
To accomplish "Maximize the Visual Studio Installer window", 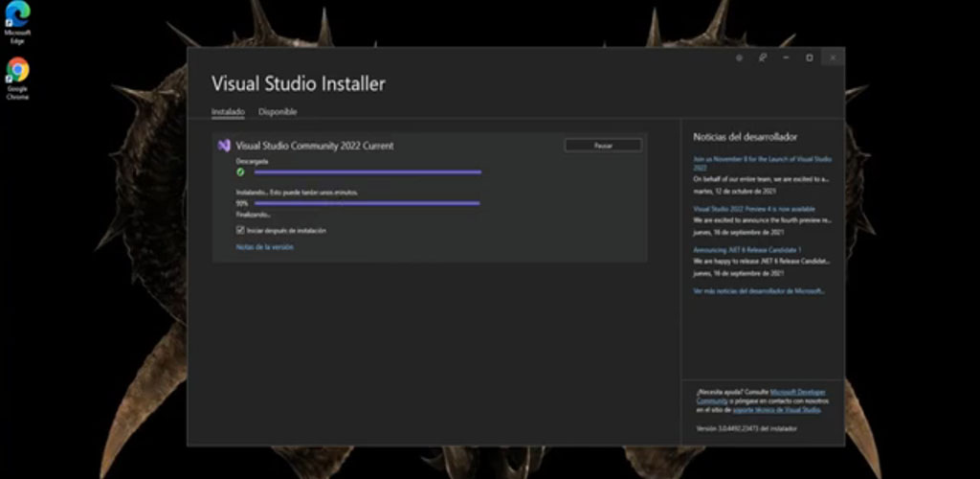I will [810, 58].
